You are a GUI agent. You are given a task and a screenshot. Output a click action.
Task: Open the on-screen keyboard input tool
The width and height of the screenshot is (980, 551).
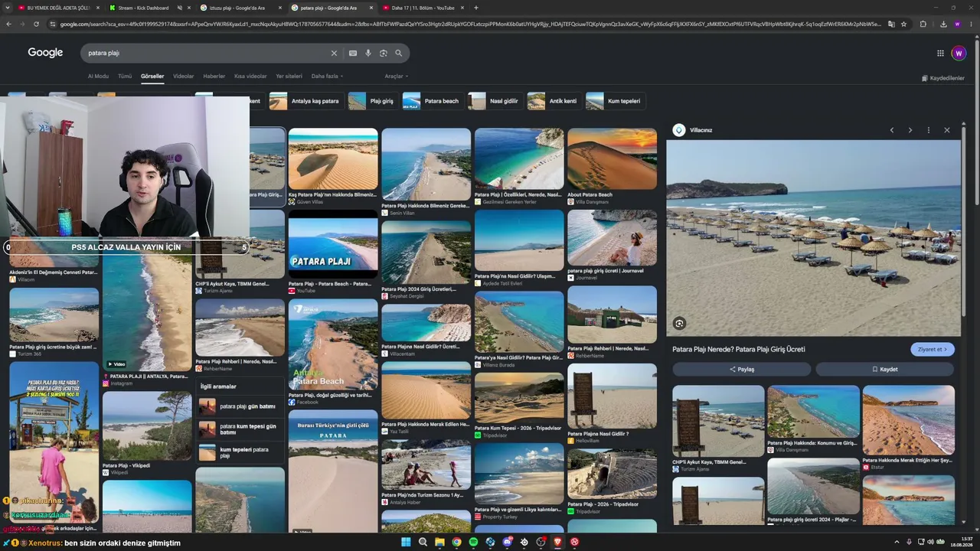353,53
